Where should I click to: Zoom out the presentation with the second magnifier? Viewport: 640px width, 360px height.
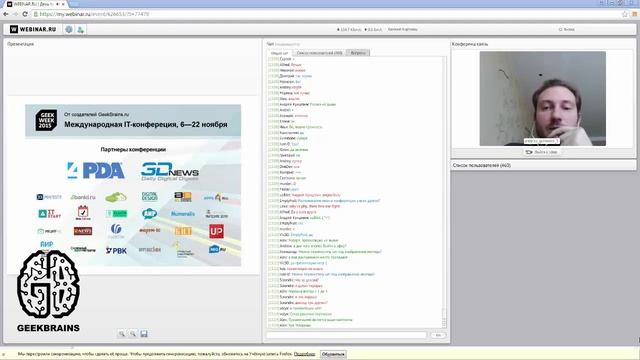tap(133, 333)
